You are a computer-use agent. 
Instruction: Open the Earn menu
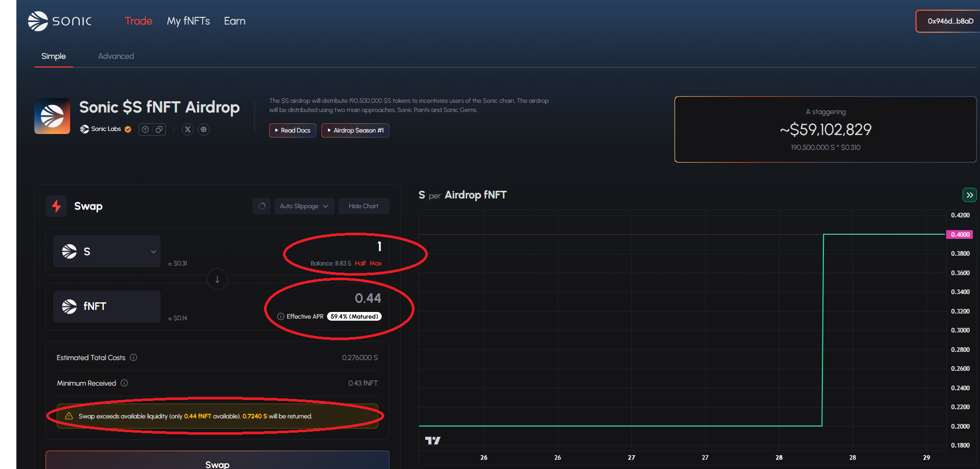(234, 21)
